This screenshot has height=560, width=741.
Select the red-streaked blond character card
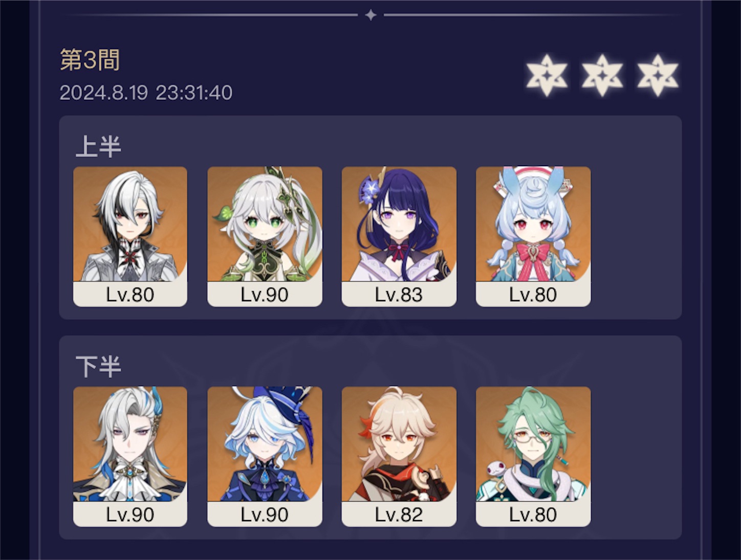coord(399,456)
